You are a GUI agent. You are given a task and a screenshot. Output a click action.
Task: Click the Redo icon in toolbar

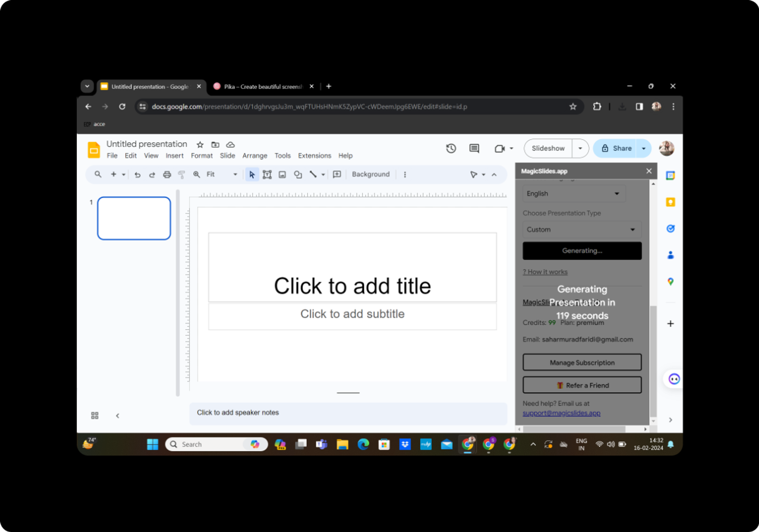152,174
